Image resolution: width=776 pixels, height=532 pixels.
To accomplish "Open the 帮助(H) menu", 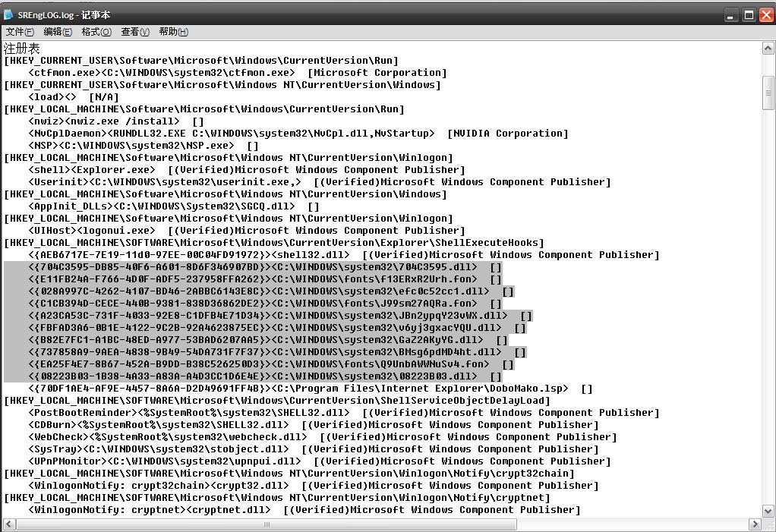I will click(173, 32).
